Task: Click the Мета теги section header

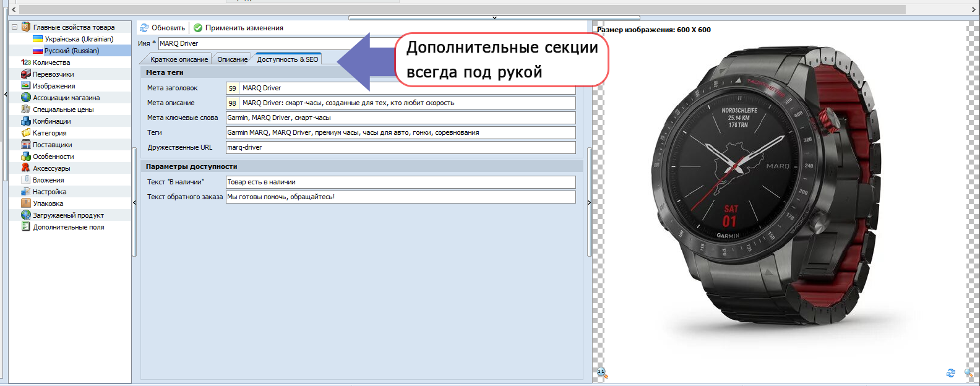Action: point(362,72)
